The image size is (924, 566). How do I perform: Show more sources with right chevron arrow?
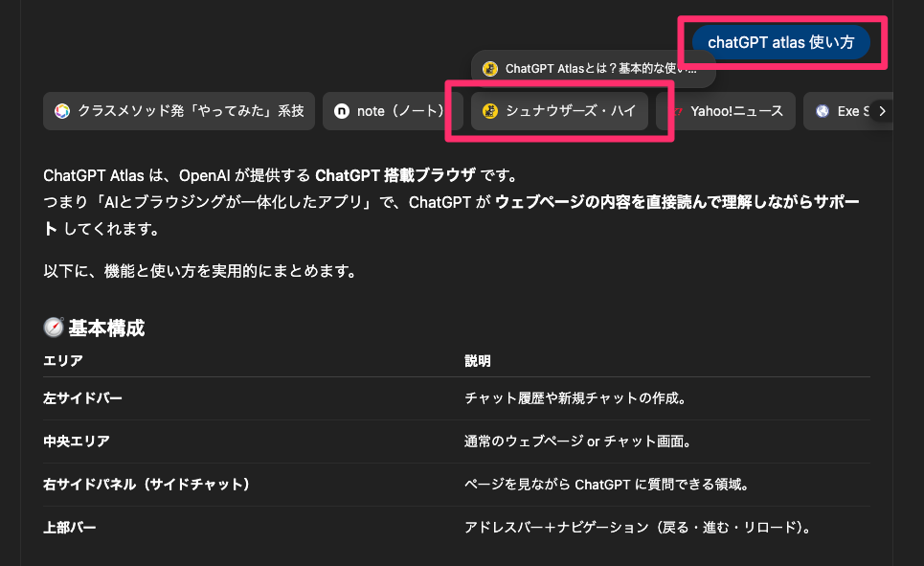[882, 111]
